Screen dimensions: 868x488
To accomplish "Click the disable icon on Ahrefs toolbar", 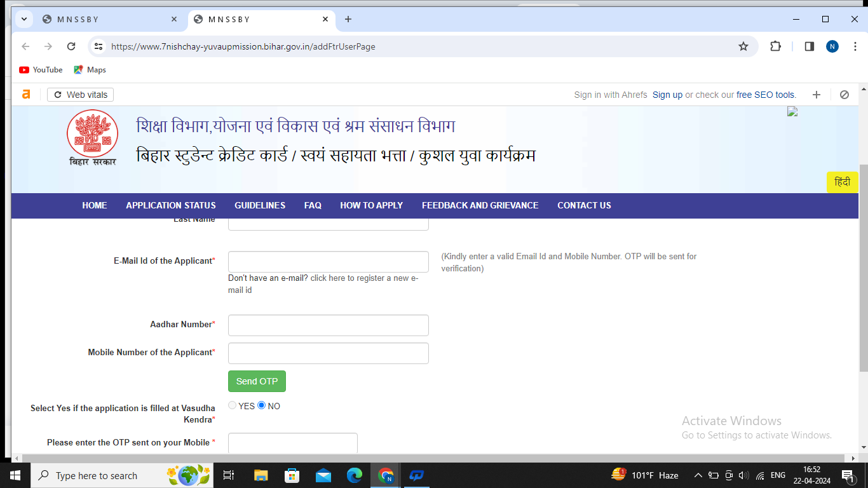I will (x=844, y=94).
